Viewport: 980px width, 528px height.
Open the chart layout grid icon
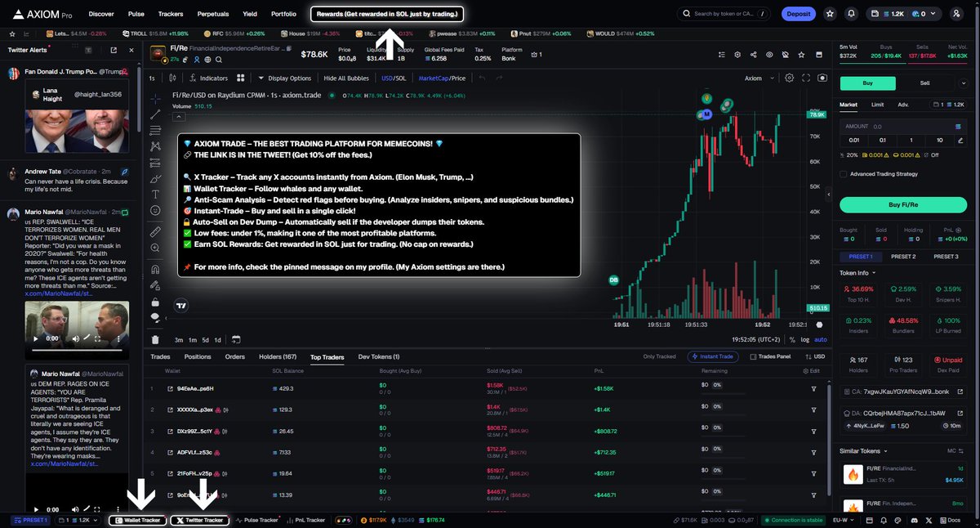(241, 78)
